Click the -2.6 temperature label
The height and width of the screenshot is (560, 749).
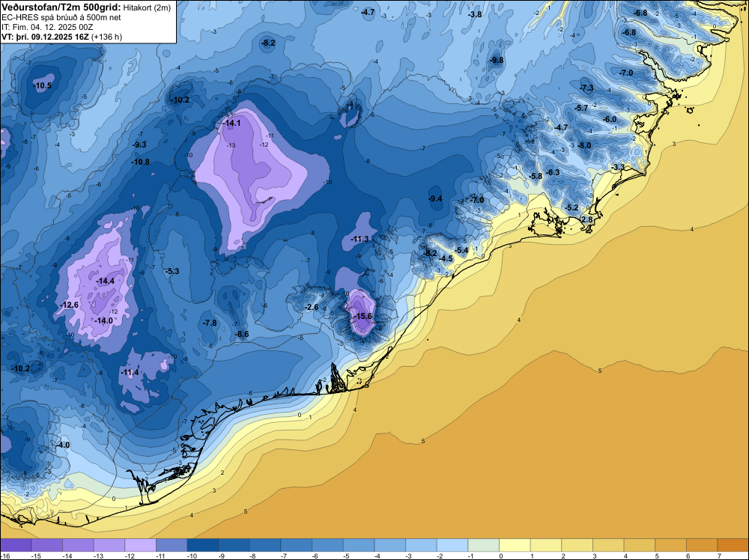click(312, 307)
